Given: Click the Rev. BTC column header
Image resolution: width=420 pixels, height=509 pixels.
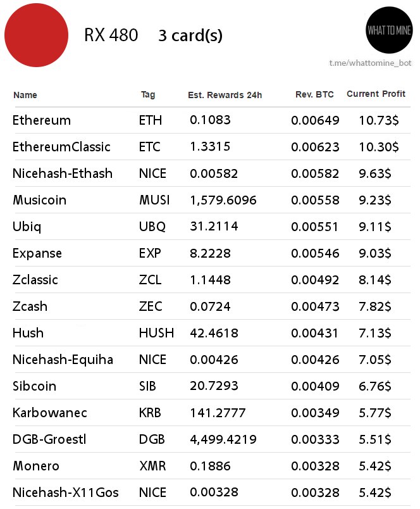Looking at the screenshot, I should coord(314,94).
